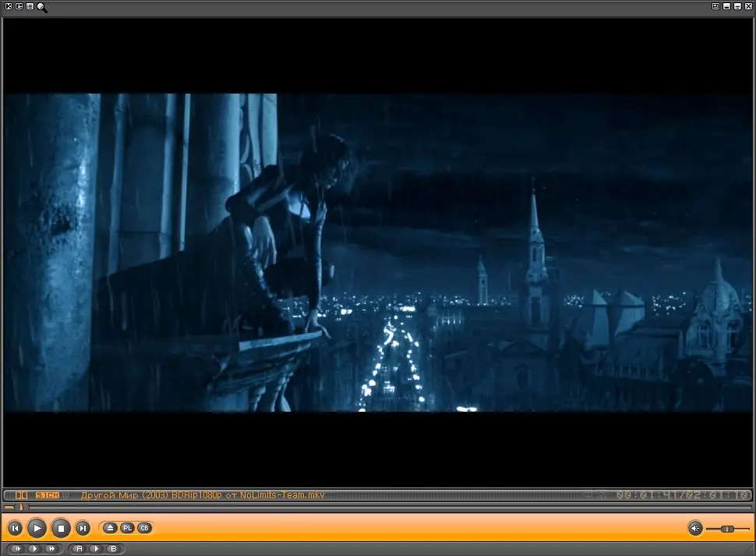Click the file name 'Другой Мир (2003) BDRip1080p'

click(x=151, y=495)
